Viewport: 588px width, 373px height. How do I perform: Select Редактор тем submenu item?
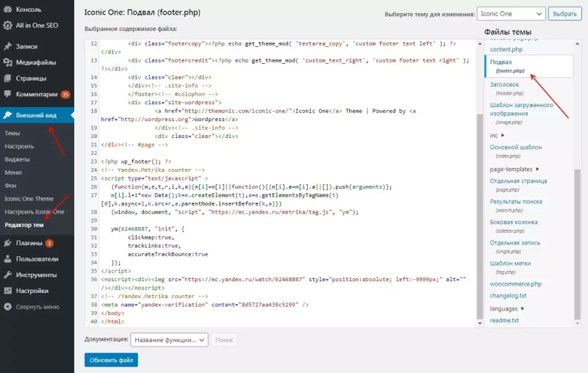tap(24, 225)
